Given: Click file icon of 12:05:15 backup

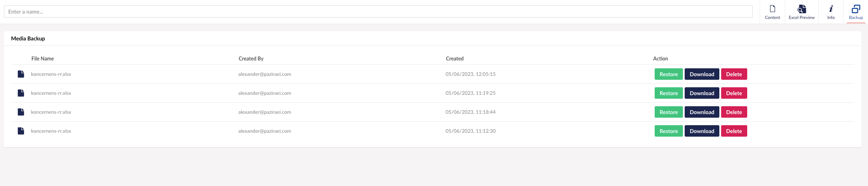Looking at the screenshot, I should 21,74.
